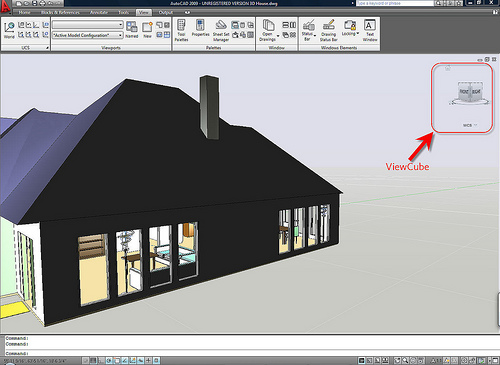This screenshot has height=365, width=500.
Task: Click the Output ribbon tab
Action: point(166,12)
